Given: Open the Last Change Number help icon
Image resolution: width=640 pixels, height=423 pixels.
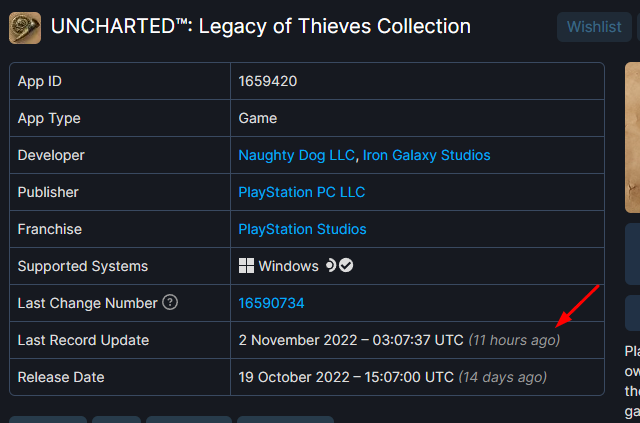Looking at the screenshot, I should [x=170, y=303].
